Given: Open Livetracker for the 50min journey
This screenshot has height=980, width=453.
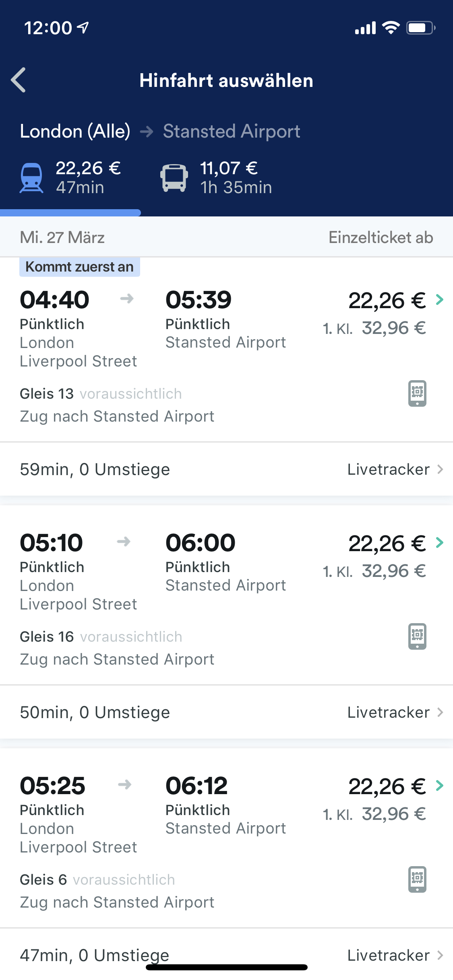Looking at the screenshot, I should point(395,712).
